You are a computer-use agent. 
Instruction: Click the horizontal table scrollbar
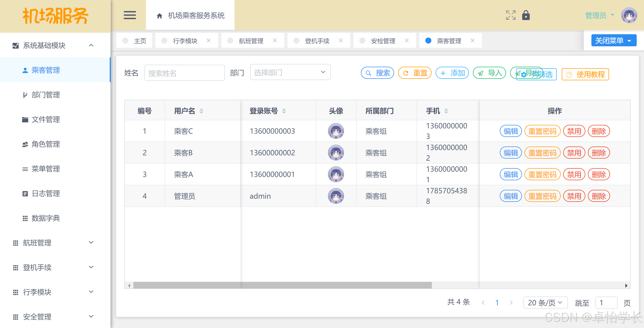[282, 285]
